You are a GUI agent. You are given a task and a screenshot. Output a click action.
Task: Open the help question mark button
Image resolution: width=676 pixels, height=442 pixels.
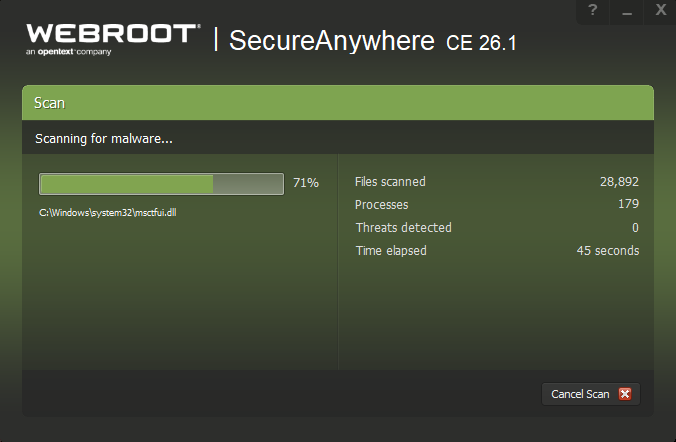point(593,11)
